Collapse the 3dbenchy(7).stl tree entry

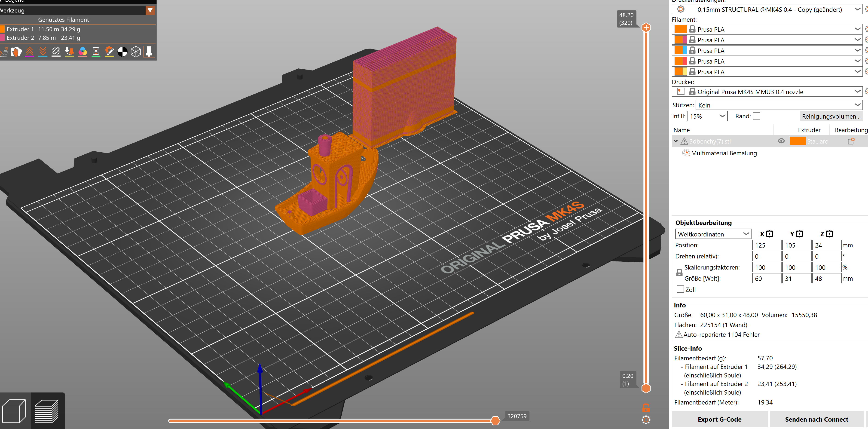coord(675,141)
